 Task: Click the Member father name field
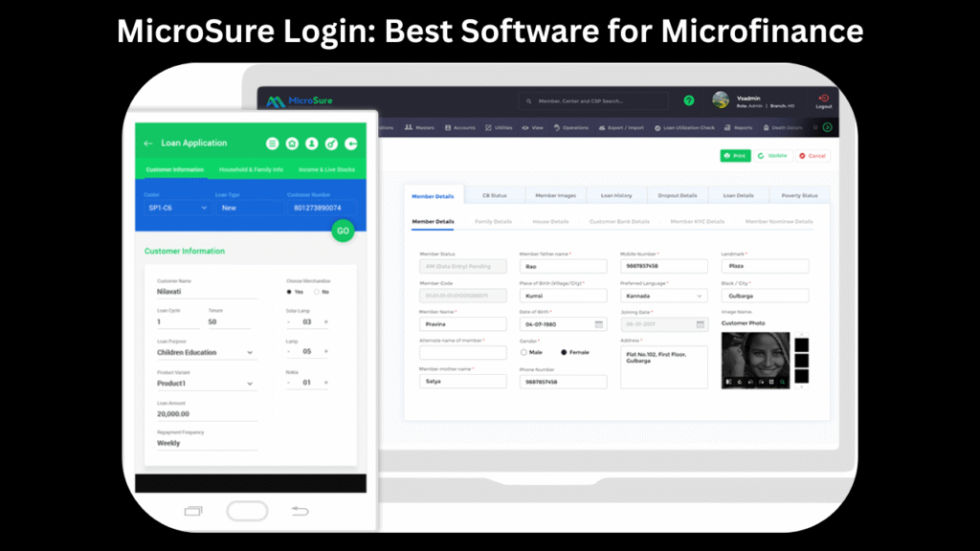pos(563,266)
